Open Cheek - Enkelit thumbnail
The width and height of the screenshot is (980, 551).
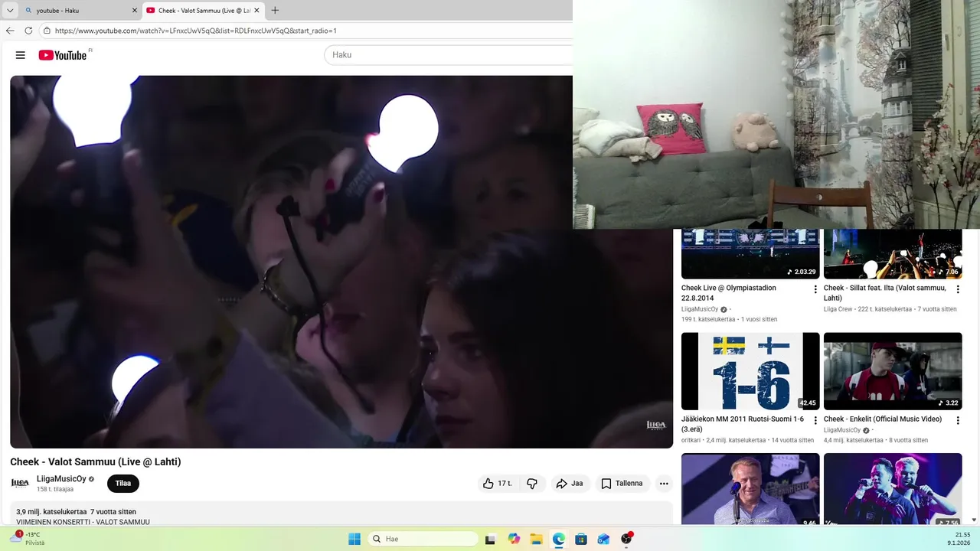tap(893, 371)
